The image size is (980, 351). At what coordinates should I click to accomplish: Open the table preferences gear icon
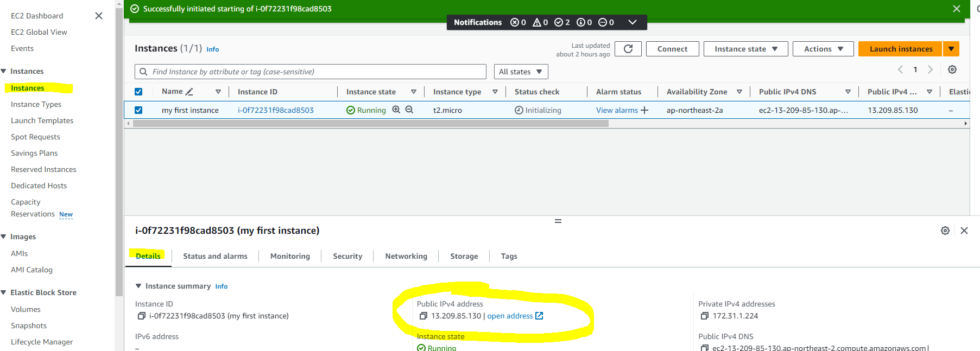tap(952, 69)
